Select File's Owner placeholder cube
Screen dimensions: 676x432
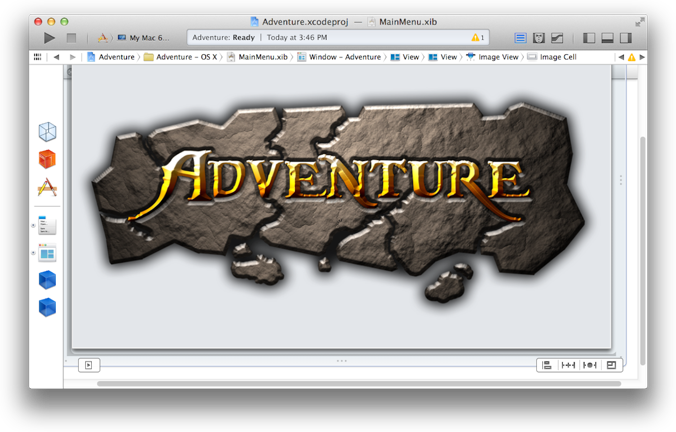point(47,131)
